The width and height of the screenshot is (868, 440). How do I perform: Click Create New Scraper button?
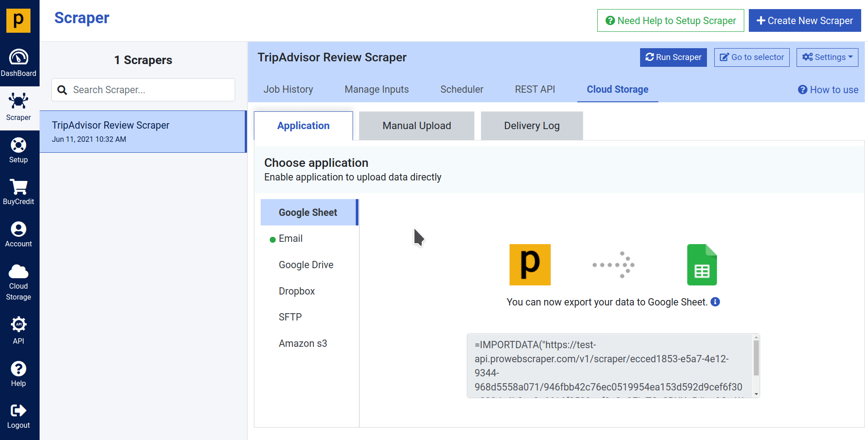(804, 21)
